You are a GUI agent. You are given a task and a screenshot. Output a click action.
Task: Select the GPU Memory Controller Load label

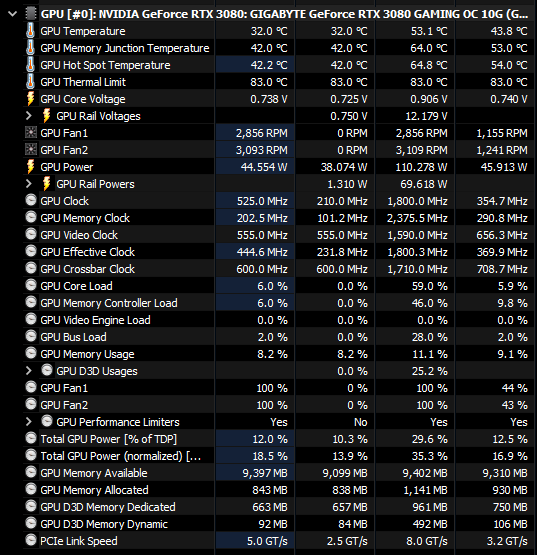click(109, 303)
